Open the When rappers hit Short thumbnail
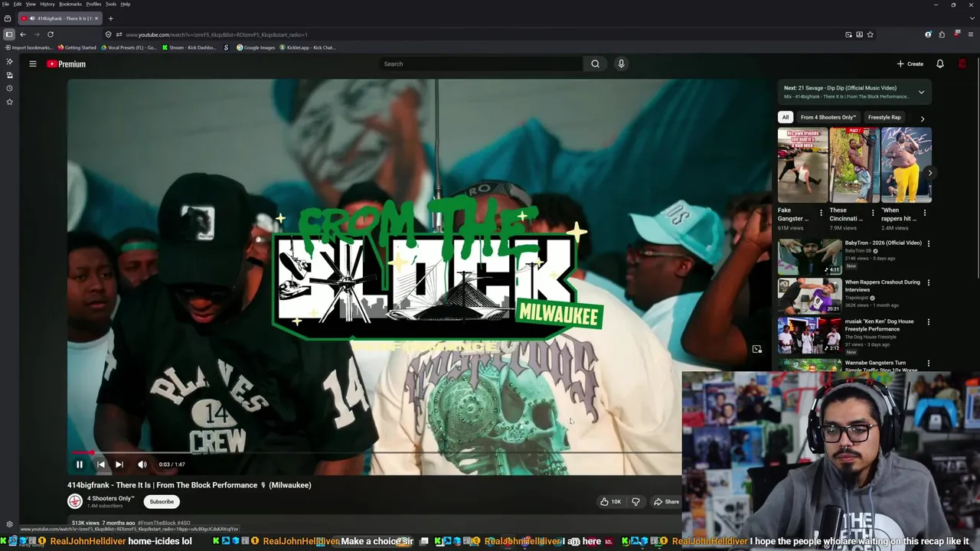 (906, 165)
